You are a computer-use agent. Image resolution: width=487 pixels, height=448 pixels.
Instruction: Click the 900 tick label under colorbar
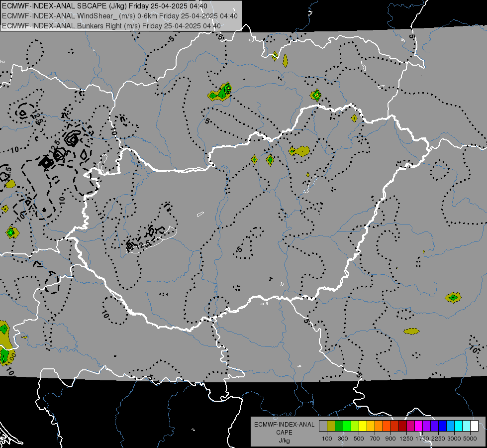(390, 439)
